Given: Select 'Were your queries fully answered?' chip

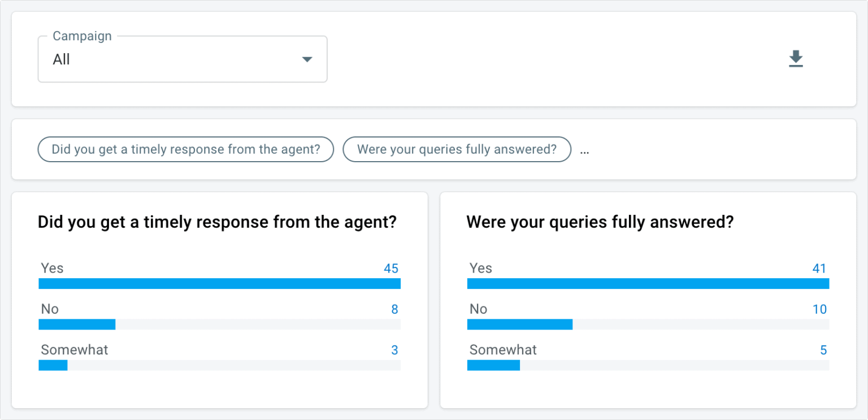Looking at the screenshot, I should coord(457,150).
